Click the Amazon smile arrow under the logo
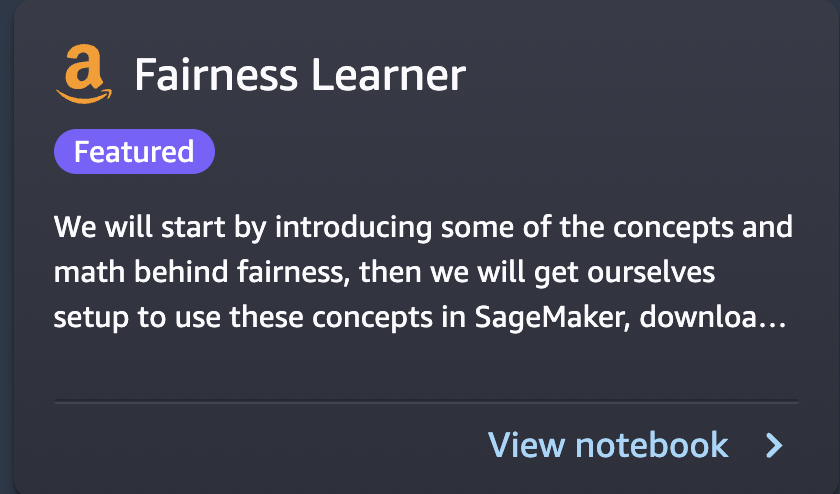840x494 pixels. point(84,96)
